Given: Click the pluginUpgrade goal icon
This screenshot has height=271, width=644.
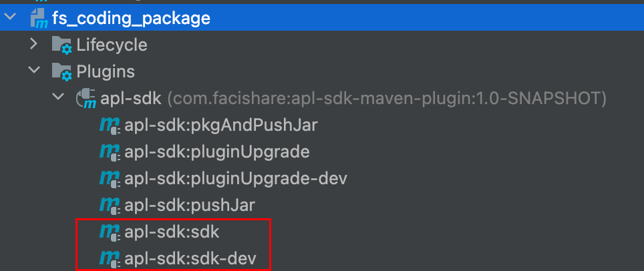Looking at the screenshot, I should (x=110, y=152).
